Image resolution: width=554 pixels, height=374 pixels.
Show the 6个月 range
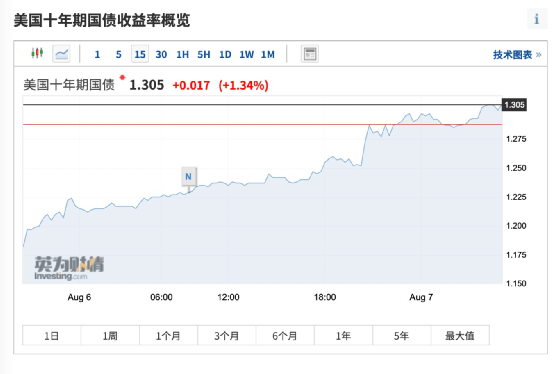[285, 335]
